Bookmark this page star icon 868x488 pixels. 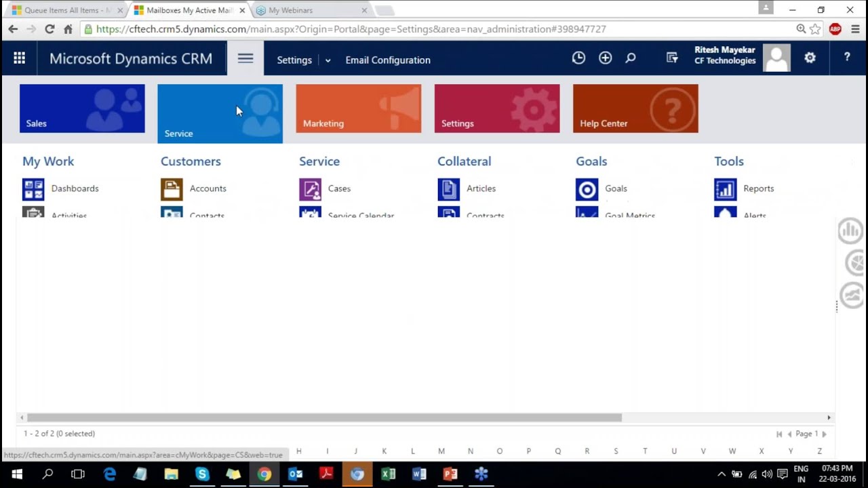tap(815, 29)
